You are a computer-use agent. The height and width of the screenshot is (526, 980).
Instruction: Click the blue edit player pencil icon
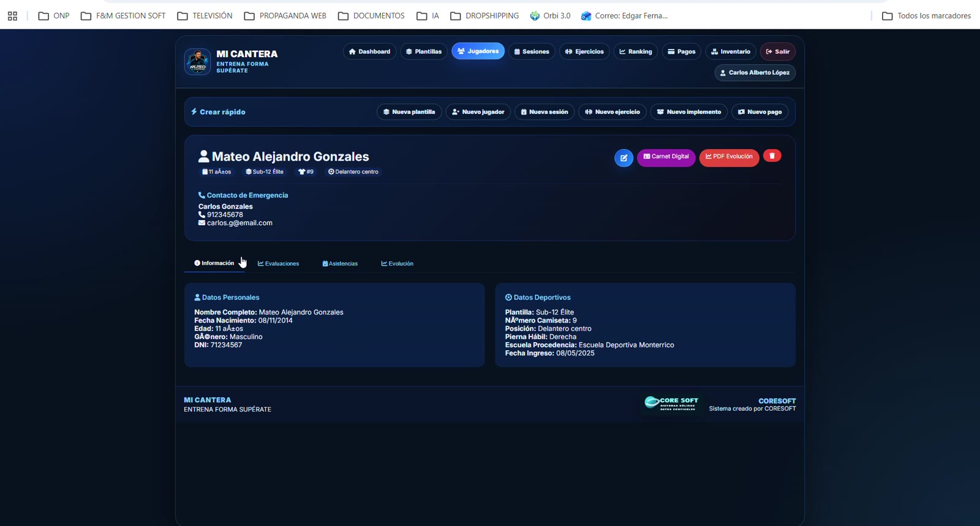pos(624,158)
